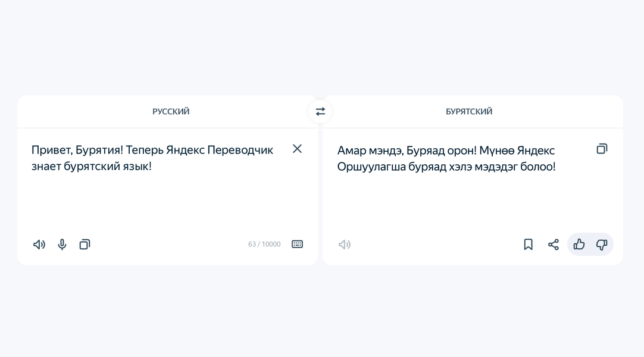Click into the Russian source text field
This screenshot has width=644, height=357.
(155, 196)
